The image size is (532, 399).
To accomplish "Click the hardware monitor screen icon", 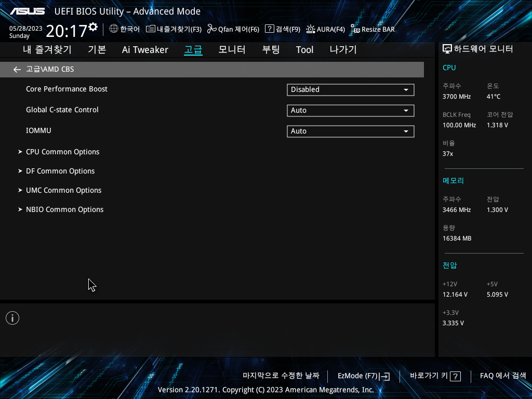I will [447, 49].
